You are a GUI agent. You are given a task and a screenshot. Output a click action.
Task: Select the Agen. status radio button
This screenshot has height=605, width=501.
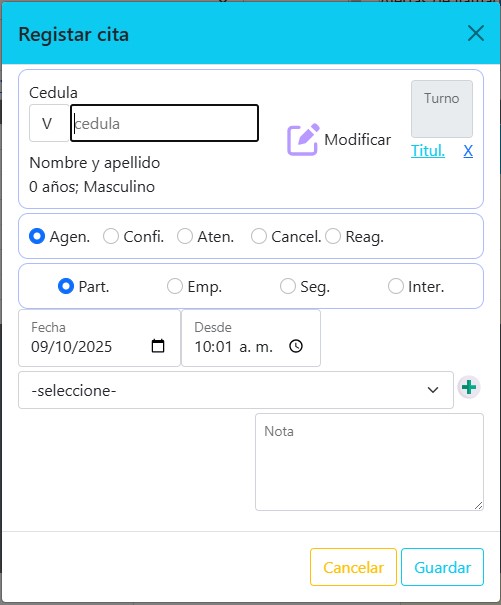tap(37, 236)
